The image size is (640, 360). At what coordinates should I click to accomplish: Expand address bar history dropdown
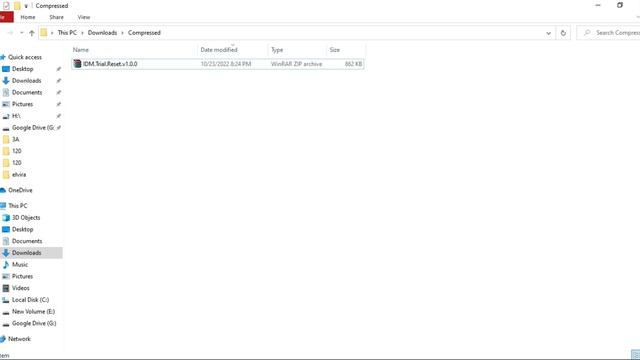548,33
